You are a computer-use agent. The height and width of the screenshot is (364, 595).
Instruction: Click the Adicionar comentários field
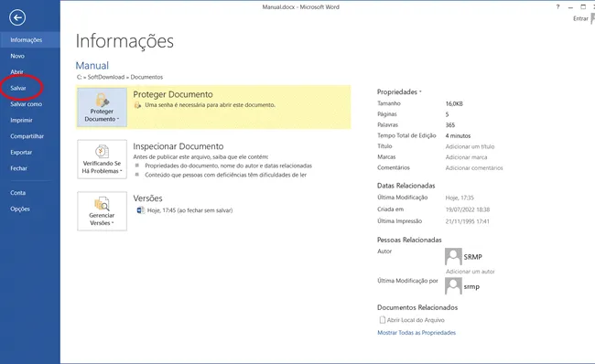474,168
